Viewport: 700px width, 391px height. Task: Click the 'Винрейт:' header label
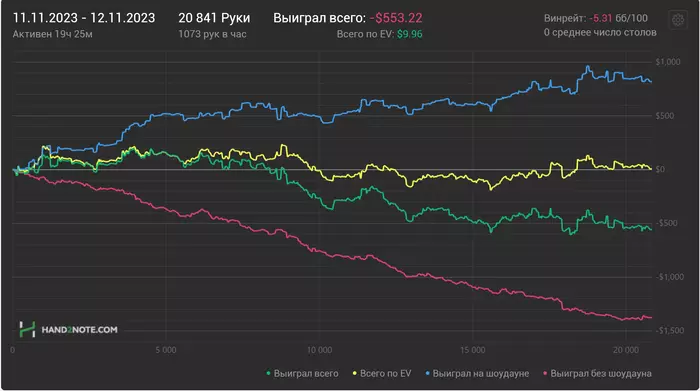click(565, 18)
